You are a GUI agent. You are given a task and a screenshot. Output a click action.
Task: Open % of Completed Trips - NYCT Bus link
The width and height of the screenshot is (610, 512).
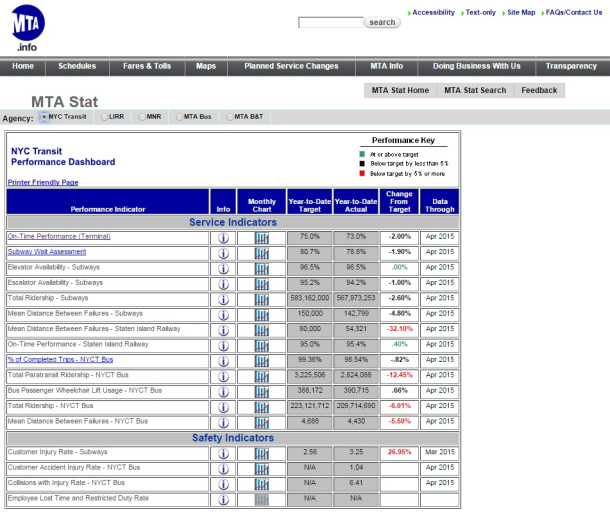[x=60, y=359]
